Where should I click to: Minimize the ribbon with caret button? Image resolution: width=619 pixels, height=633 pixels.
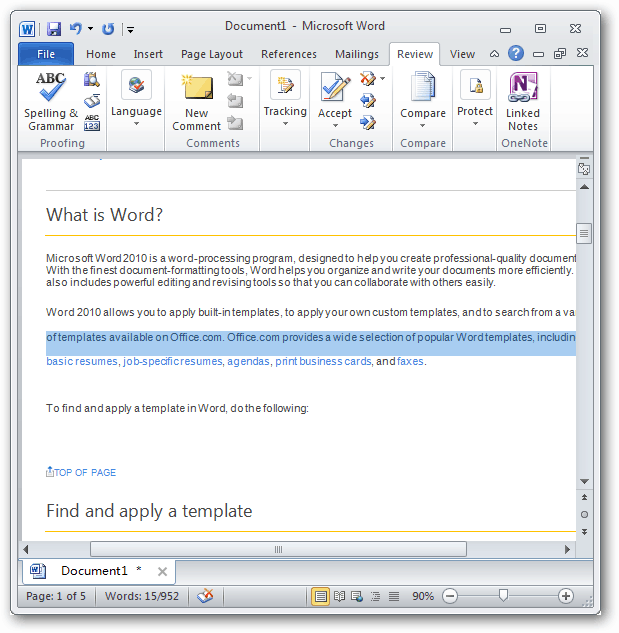pos(494,54)
